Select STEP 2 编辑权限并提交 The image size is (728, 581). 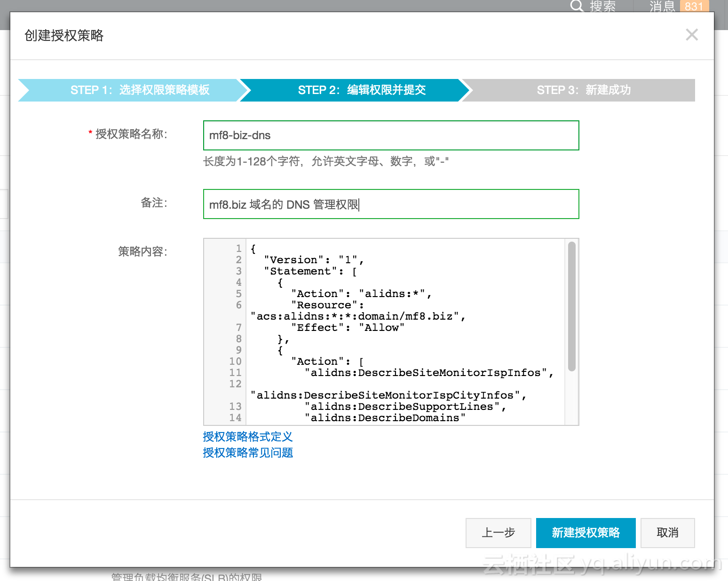point(356,90)
